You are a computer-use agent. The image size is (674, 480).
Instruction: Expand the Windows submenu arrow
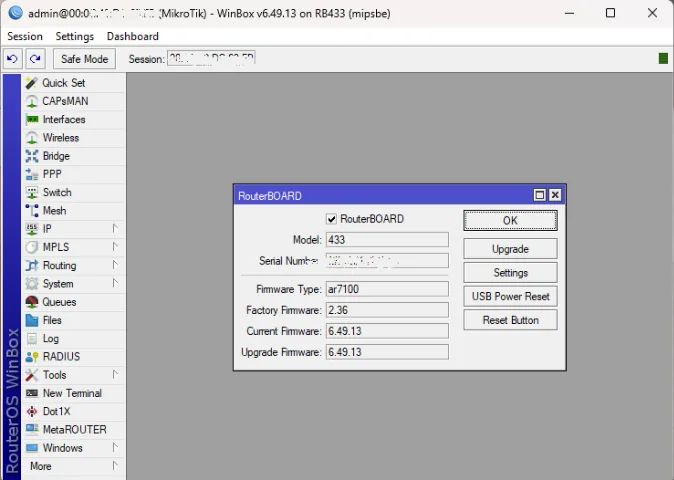click(x=115, y=447)
